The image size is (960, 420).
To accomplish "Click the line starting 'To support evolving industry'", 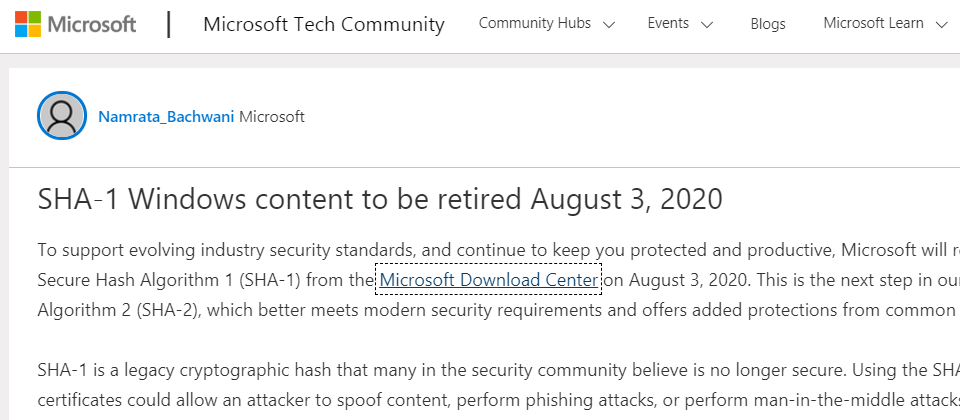I will [498, 250].
